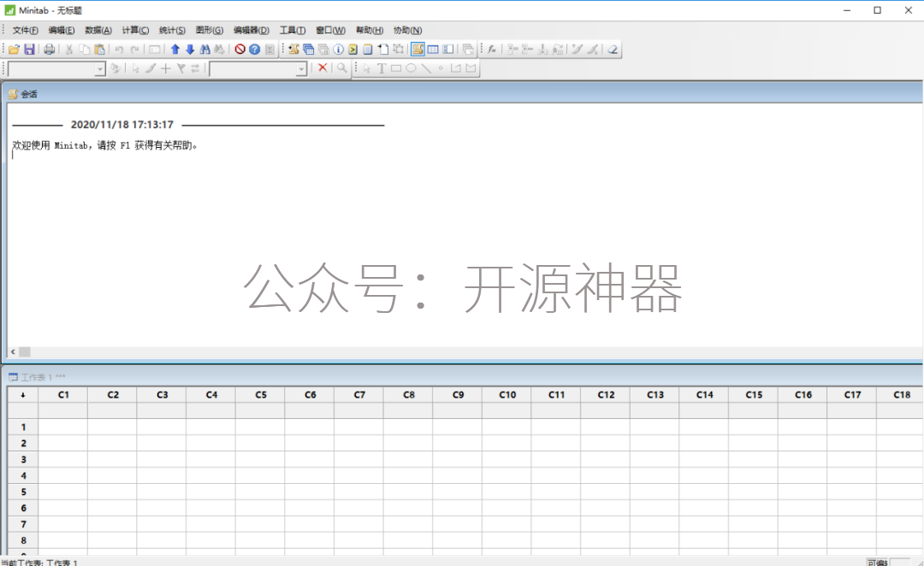Open the 文件(F) menu
This screenshot has height=566, width=924.
pyautogui.click(x=26, y=30)
